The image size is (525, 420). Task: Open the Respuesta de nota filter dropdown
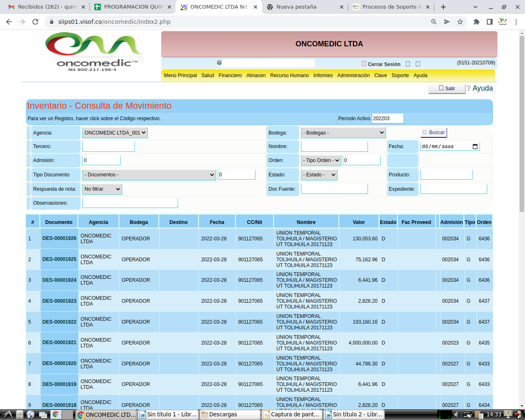tap(102, 189)
